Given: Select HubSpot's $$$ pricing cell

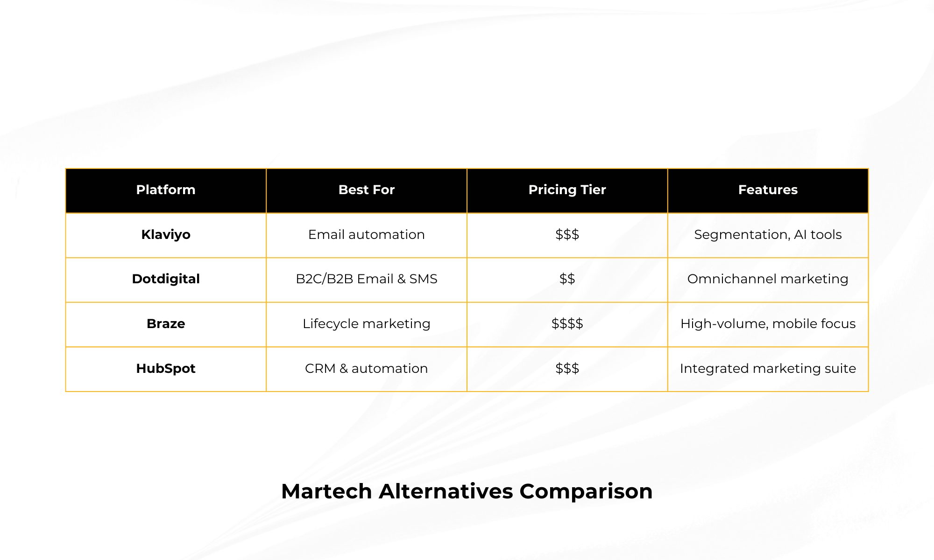Looking at the screenshot, I should (x=567, y=369).
